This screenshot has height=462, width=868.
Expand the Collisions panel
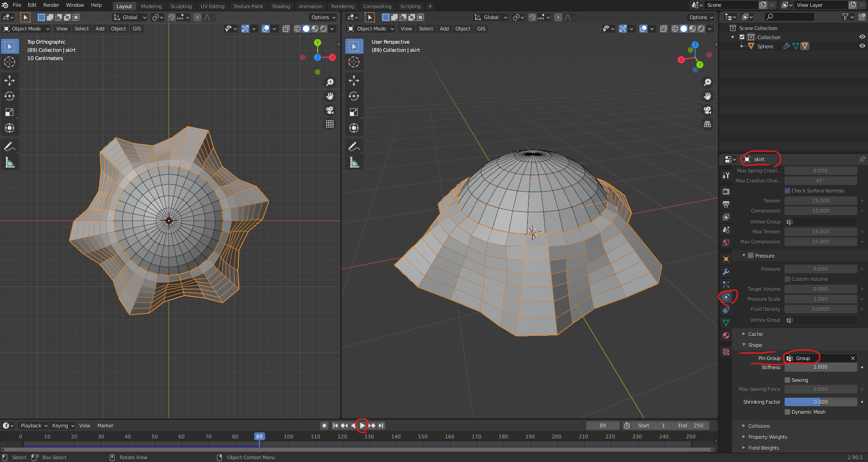pyautogui.click(x=759, y=426)
